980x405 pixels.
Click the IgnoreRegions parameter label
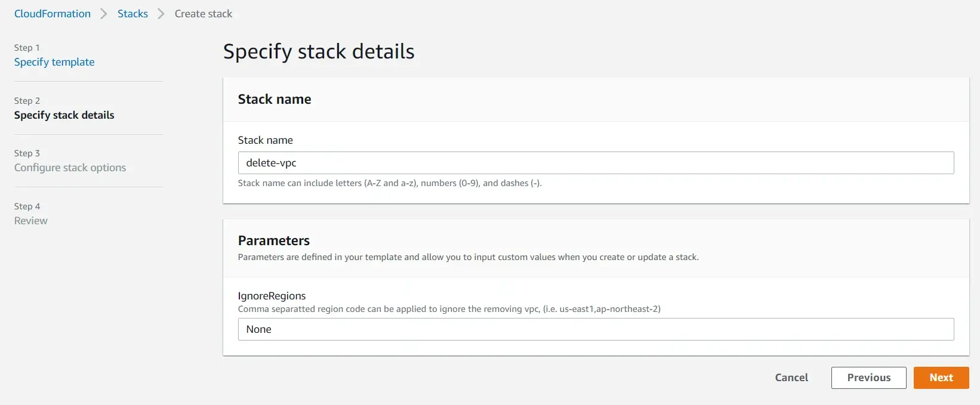tap(272, 296)
